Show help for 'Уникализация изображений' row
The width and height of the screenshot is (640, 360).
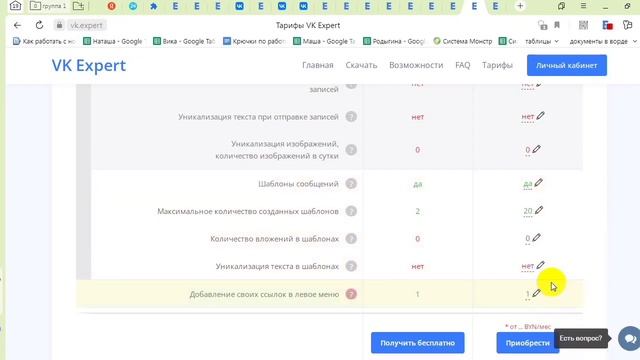point(351,150)
